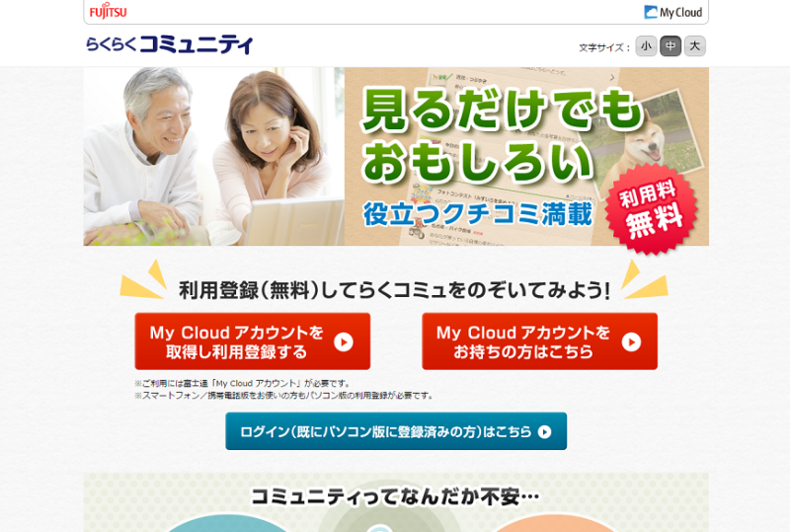790x532 pixels.
Task: Click the らくらくコミュニティ site logo
Action: [x=169, y=45]
